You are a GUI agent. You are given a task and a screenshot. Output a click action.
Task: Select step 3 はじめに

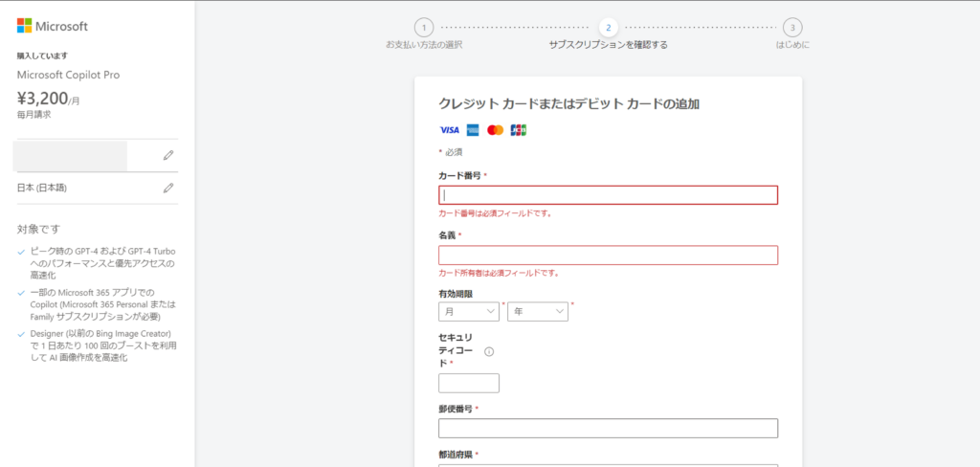pos(792,34)
